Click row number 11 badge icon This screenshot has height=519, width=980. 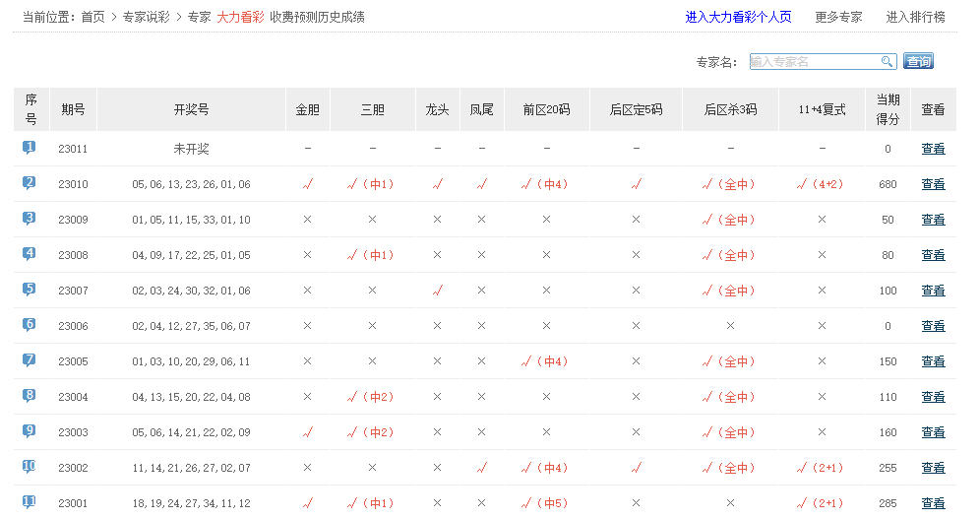[x=30, y=502]
